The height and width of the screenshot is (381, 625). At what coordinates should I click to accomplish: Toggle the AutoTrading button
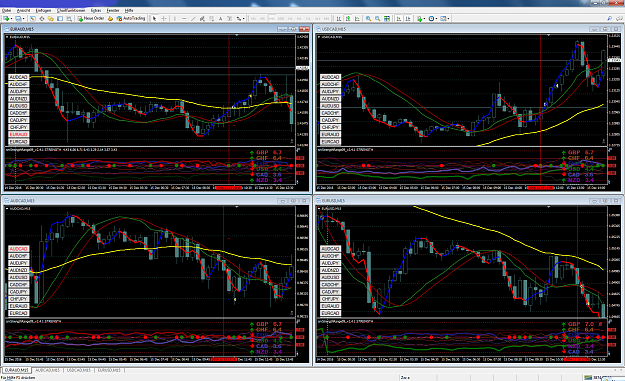[131, 18]
